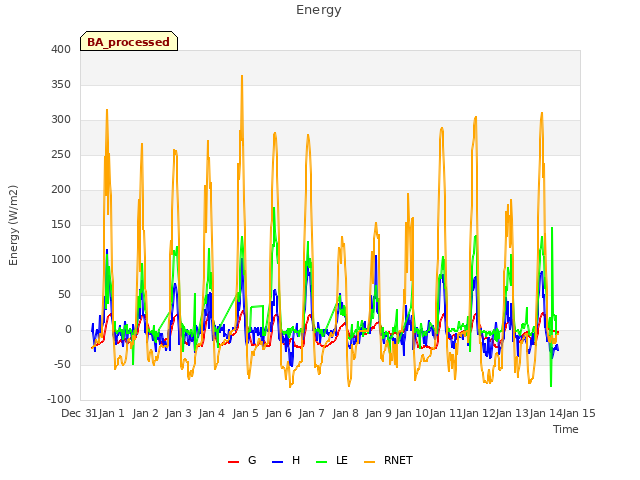
Task: Click the Jan 8 x-axis label
Action: point(345,413)
